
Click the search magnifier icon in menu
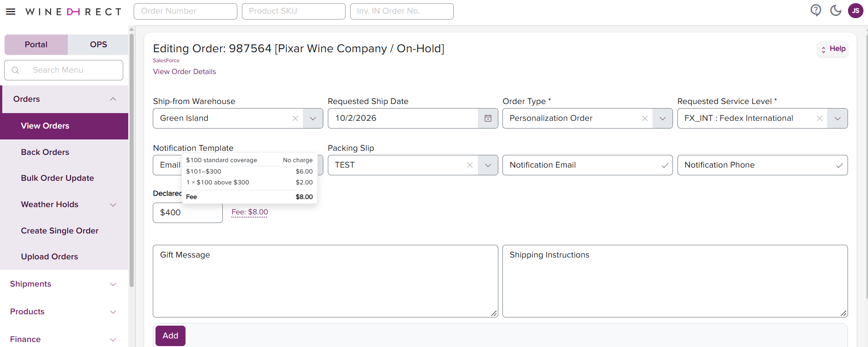tap(15, 70)
